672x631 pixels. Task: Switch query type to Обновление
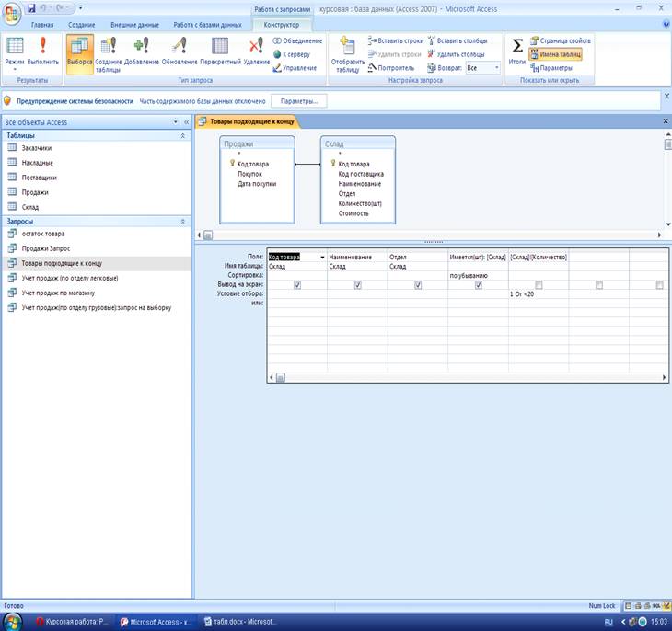(x=179, y=52)
